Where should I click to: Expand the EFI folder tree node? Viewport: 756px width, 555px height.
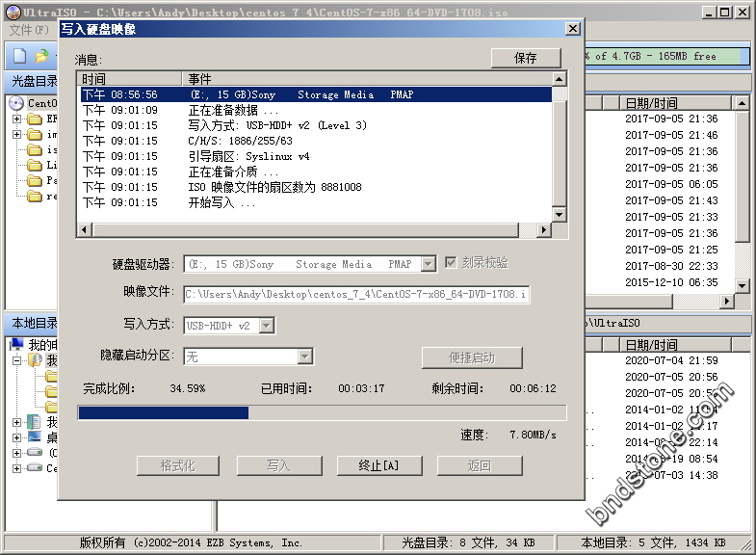[17, 119]
